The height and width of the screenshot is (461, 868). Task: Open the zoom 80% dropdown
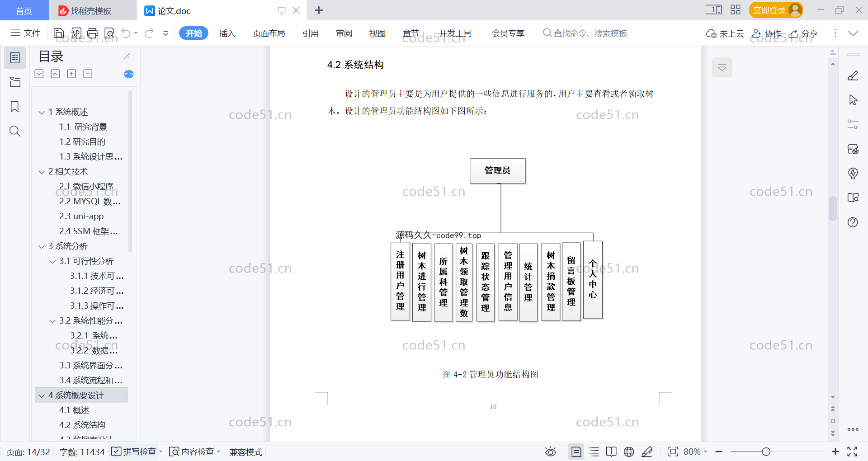coord(695,452)
